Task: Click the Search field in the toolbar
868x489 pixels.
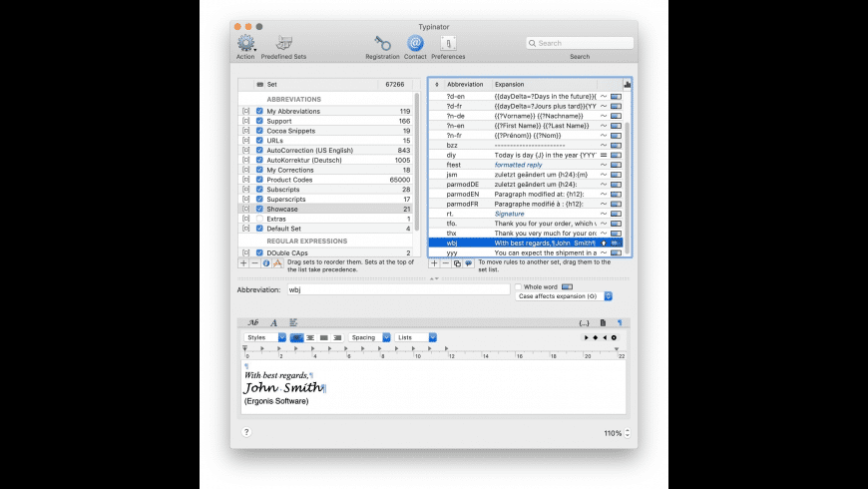Action: pyautogui.click(x=580, y=43)
